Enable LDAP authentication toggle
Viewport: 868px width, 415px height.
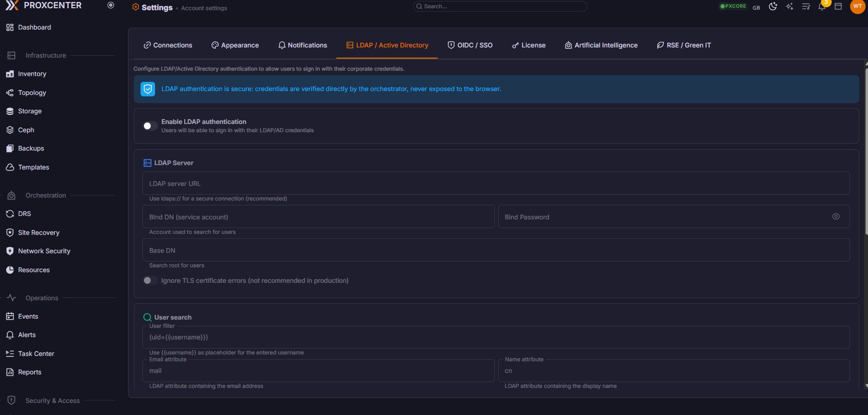tap(150, 126)
